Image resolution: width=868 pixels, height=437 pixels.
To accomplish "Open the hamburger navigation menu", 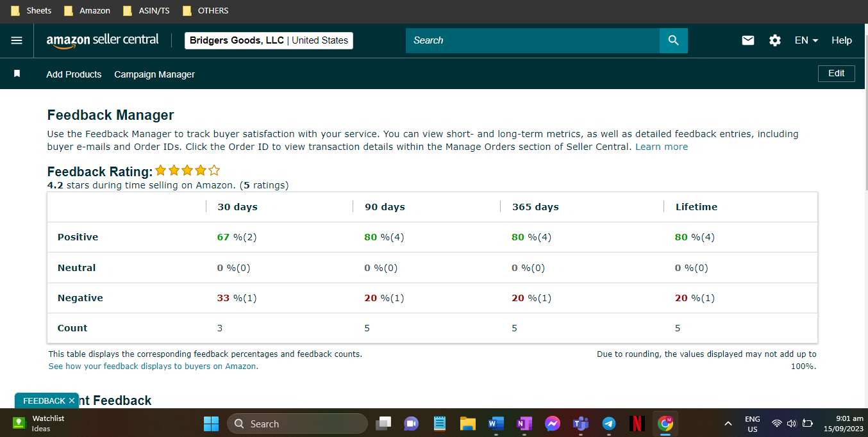I will tap(17, 40).
